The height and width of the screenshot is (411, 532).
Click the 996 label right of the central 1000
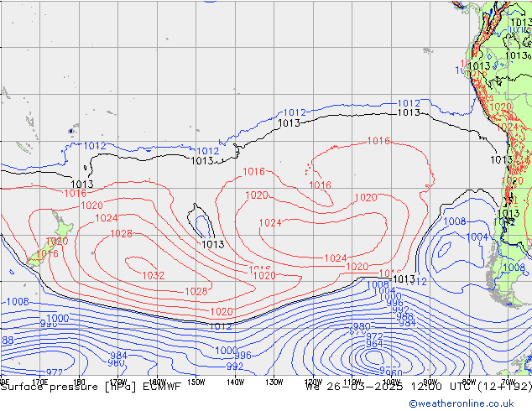tap(243, 356)
